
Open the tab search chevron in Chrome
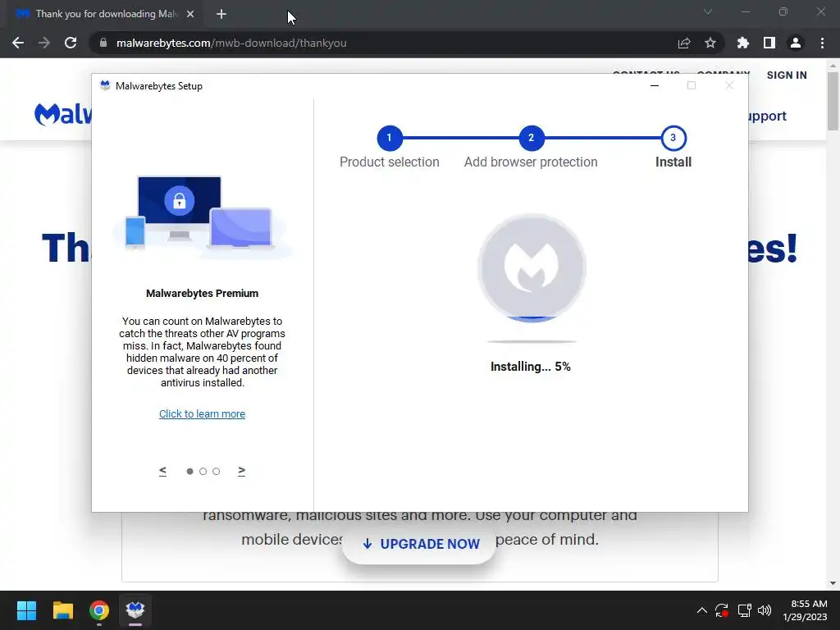[708, 11]
